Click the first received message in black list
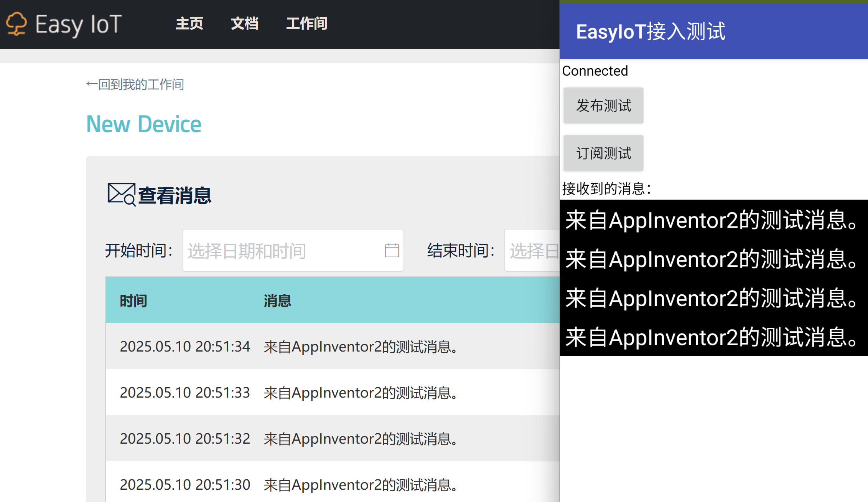The height and width of the screenshot is (502, 868). 712,220
